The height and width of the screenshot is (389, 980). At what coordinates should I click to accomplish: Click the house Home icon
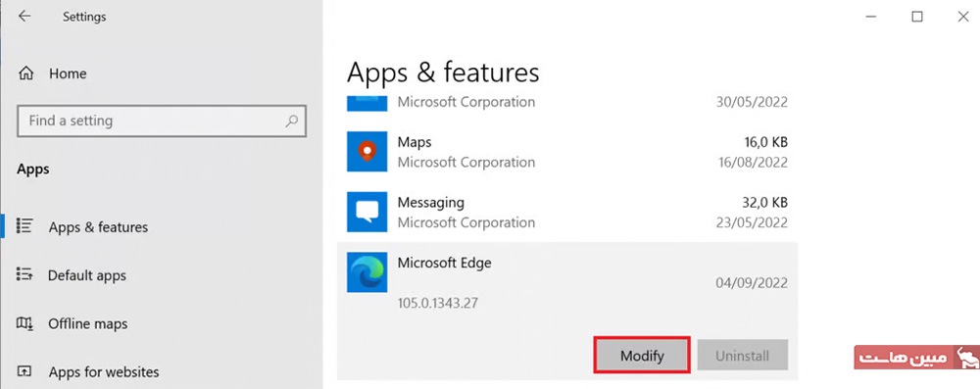pos(26,73)
